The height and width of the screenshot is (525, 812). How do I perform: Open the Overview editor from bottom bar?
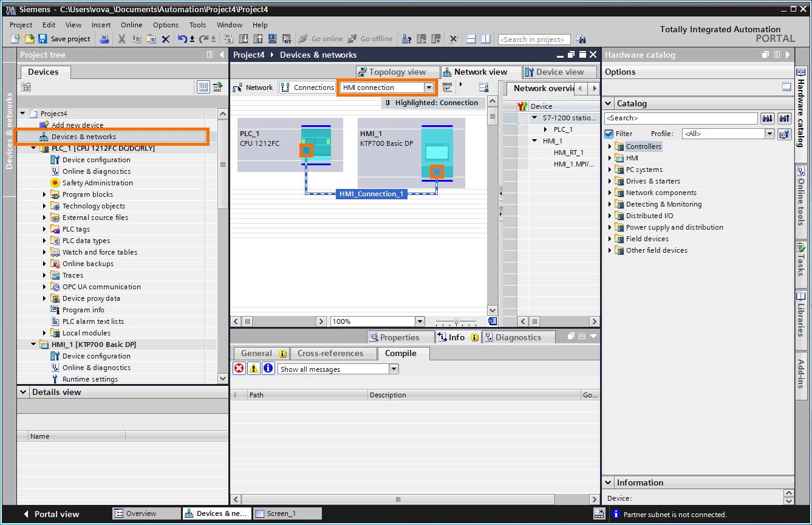point(146,513)
